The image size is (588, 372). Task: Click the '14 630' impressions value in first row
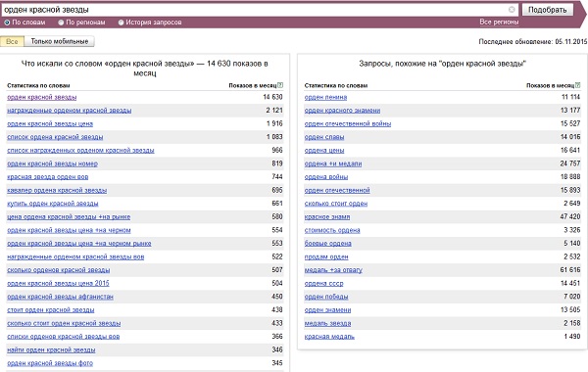[272, 97]
